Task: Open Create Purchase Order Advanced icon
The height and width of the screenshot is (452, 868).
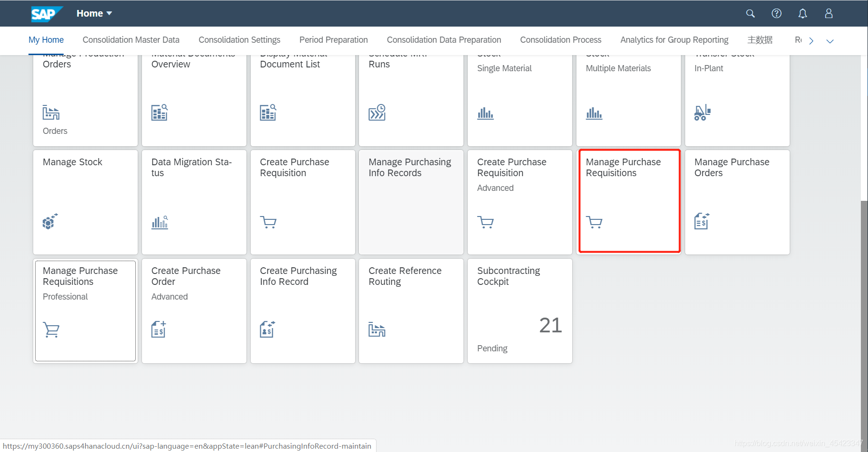Action: 159,329
